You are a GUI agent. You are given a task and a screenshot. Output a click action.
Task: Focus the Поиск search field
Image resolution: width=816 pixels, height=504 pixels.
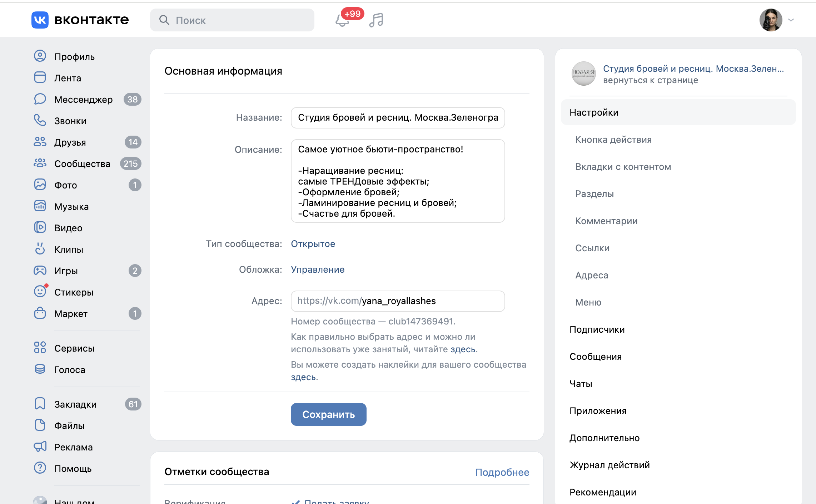[232, 20]
